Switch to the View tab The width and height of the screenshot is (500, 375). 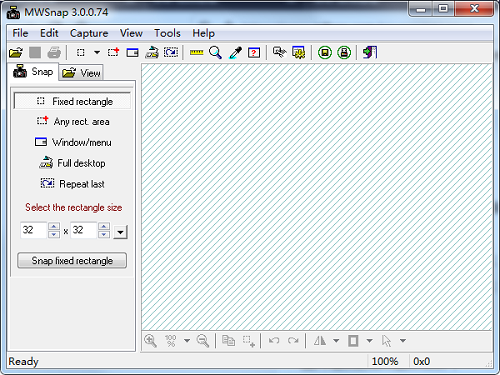81,73
